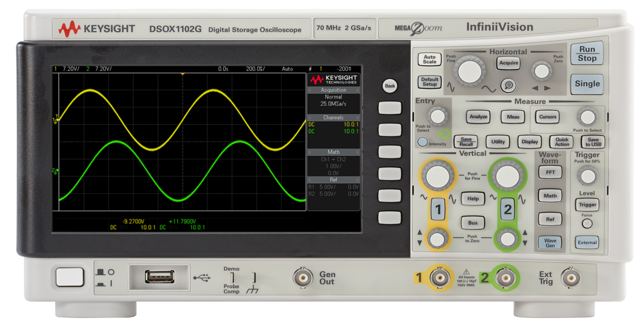
Task: Toggle the Run Stop key
Action: click(x=587, y=54)
